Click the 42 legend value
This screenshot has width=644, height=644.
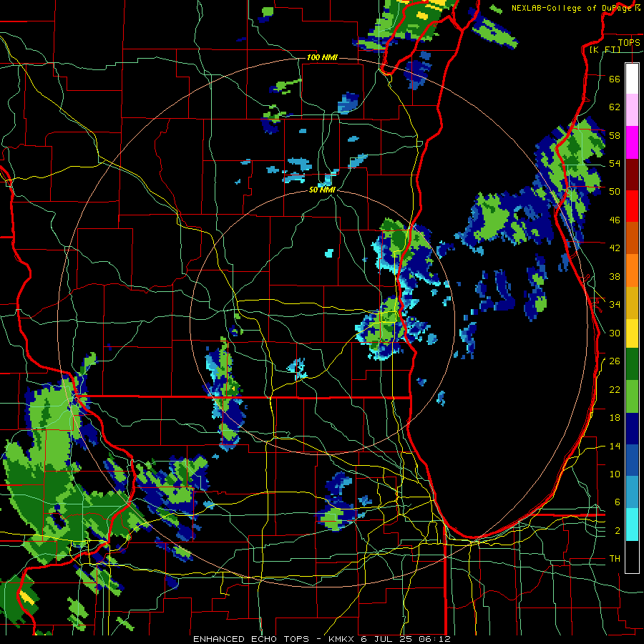[615, 248]
